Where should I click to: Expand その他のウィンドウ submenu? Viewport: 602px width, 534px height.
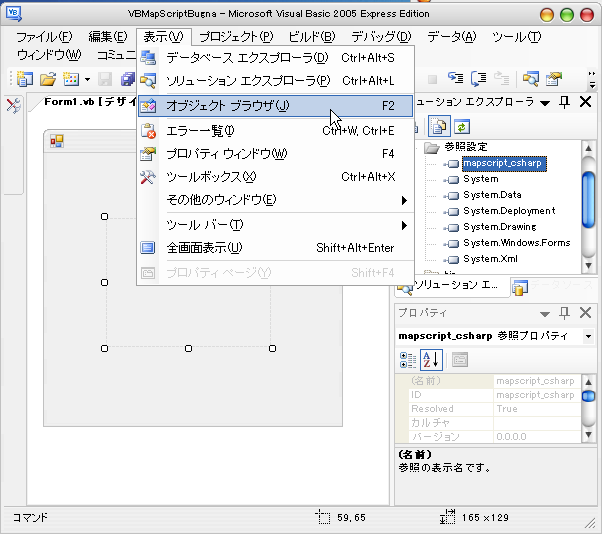tap(275, 200)
